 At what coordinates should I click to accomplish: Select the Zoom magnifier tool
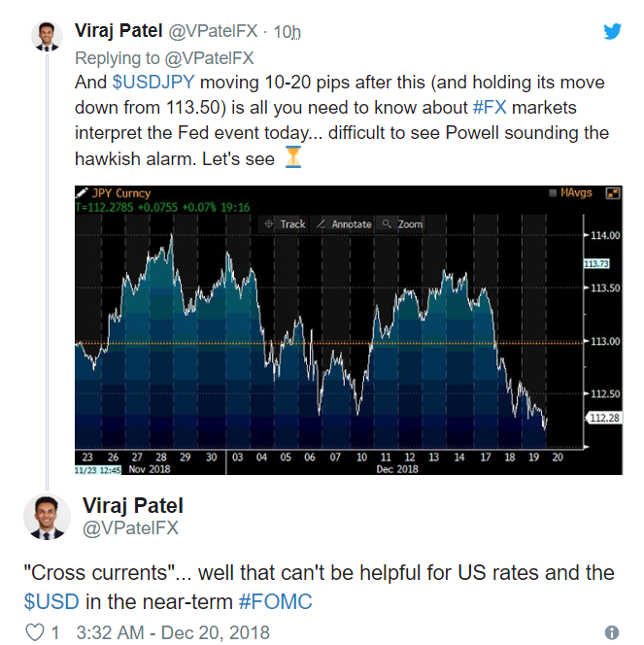403,223
